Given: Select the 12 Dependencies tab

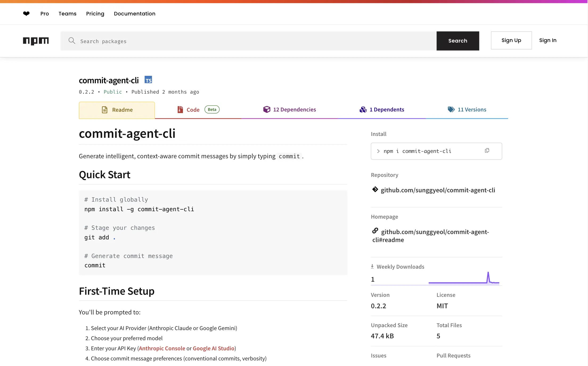Looking at the screenshot, I should [x=294, y=109].
